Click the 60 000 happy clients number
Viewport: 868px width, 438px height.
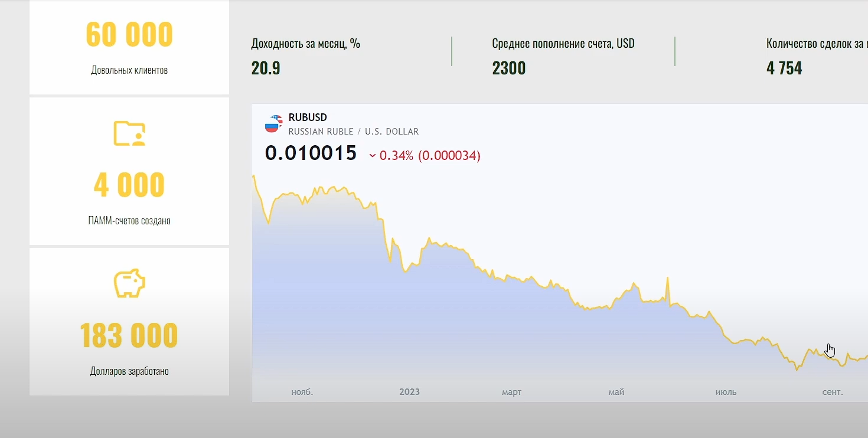pos(129,35)
